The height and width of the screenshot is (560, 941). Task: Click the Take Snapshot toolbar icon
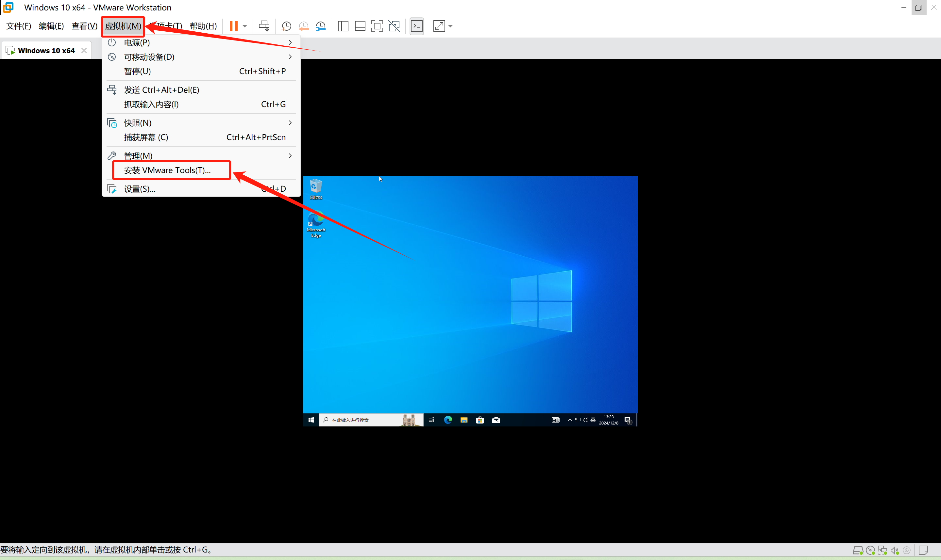click(x=286, y=26)
